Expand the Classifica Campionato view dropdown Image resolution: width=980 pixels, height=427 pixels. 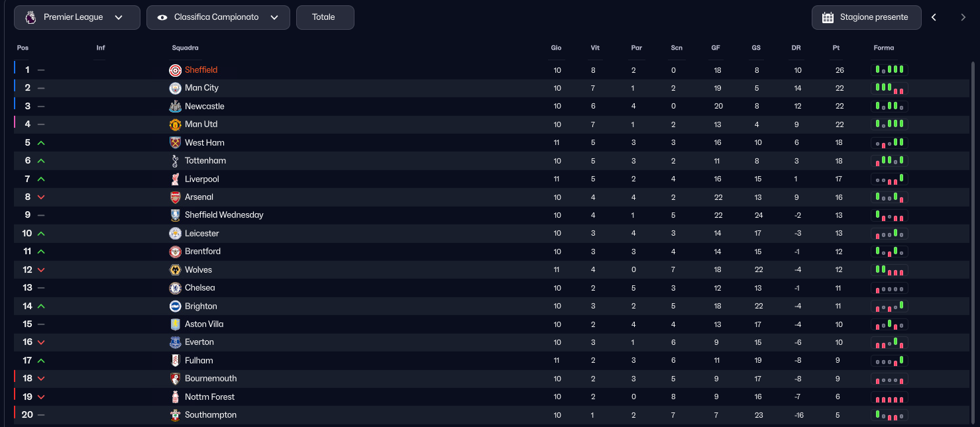pos(218,18)
